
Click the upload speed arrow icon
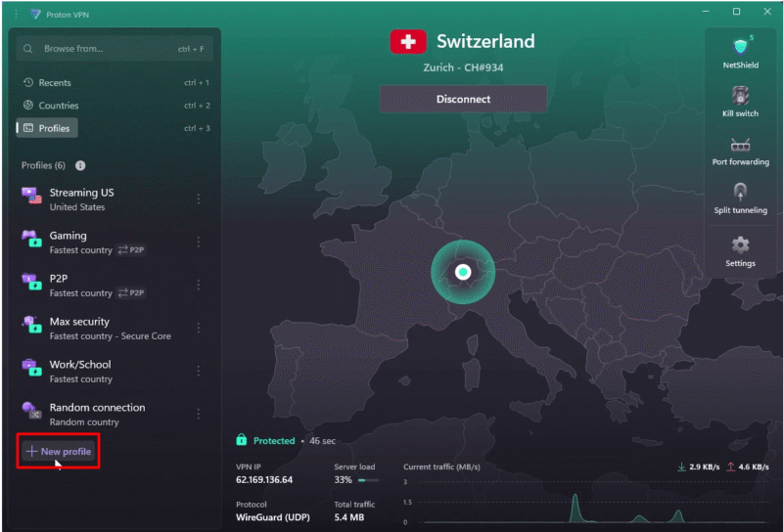click(x=730, y=466)
